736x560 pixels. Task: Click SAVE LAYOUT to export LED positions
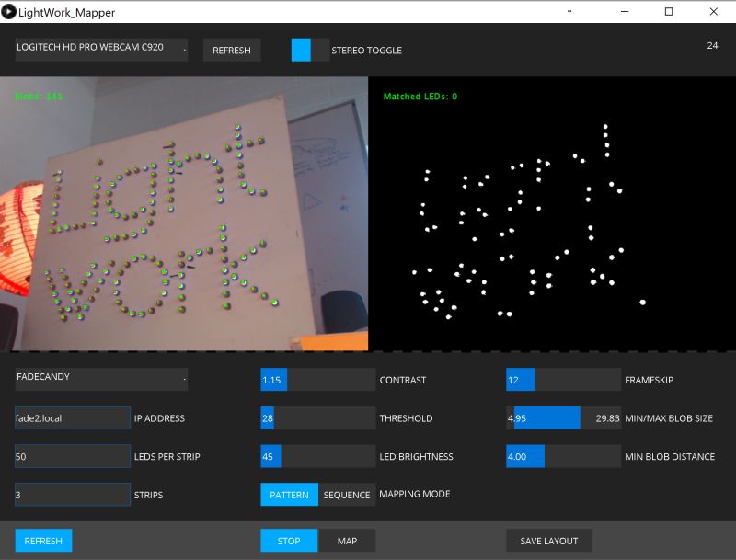(549, 540)
